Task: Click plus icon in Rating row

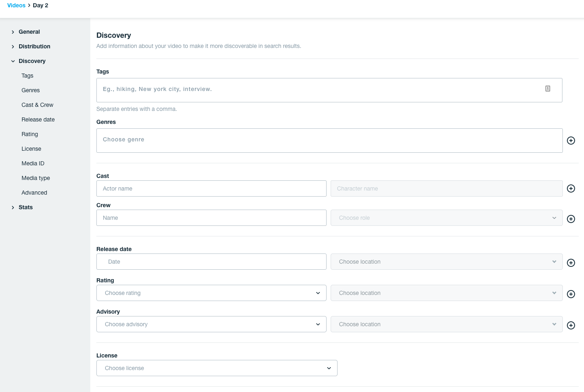Action: (571, 294)
